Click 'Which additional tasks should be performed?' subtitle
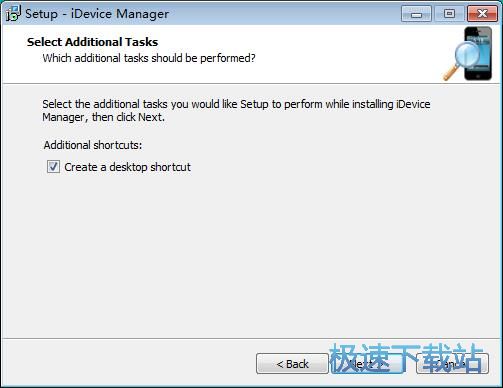Viewport: 503px width, 388px height. [x=149, y=58]
